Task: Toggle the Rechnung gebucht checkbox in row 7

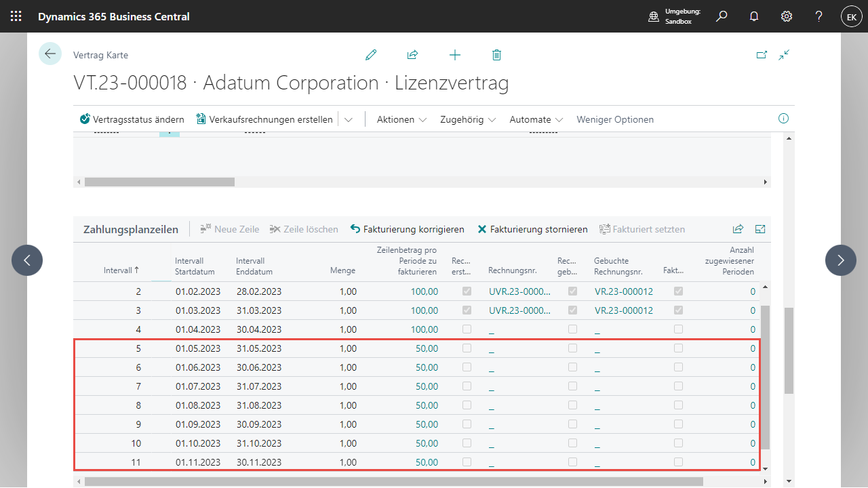Action: [573, 386]
